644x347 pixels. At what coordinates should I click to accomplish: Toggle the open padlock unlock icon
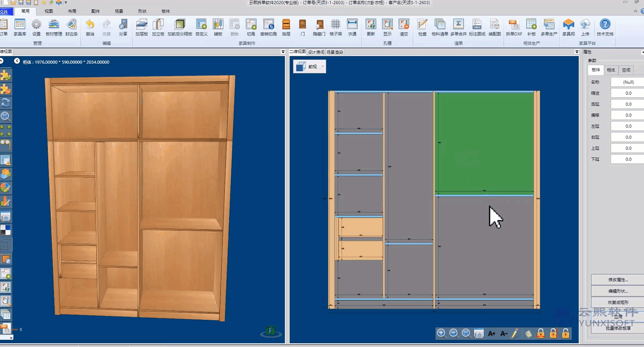point(566,333)
